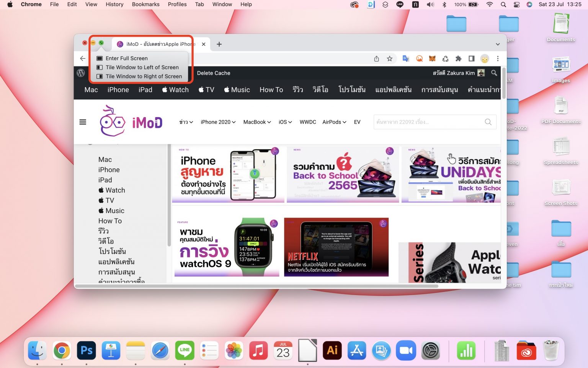This screenshot has height=368, width=588.
Task: Click the WordPress logo in the admin bar
Action: click(x=81, y=73)
